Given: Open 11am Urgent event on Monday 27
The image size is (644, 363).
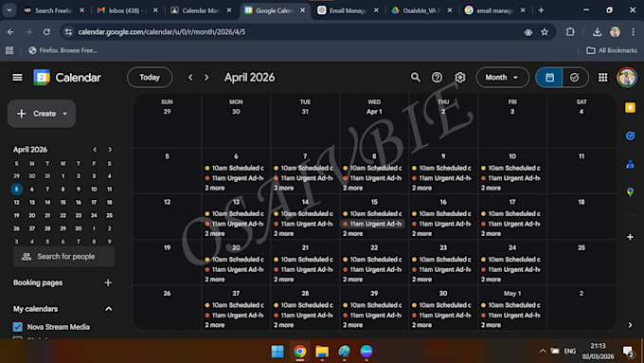Looking at the screenshot, I should 235,316.
